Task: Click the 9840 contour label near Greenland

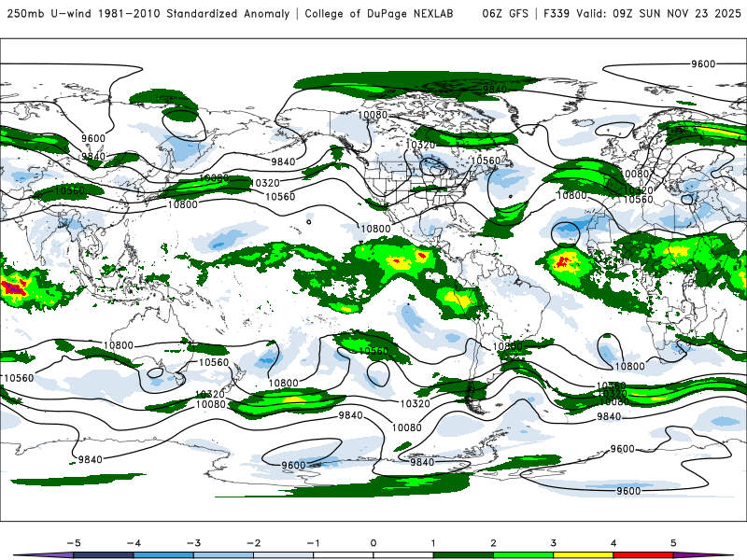Action: pyautogui.click(x=495, y=90)
